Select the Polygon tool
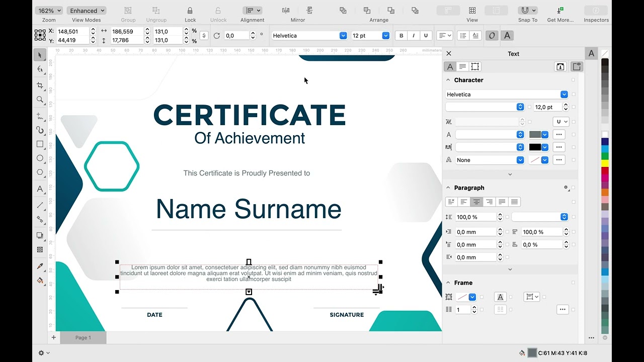 [x=40, y=172]
